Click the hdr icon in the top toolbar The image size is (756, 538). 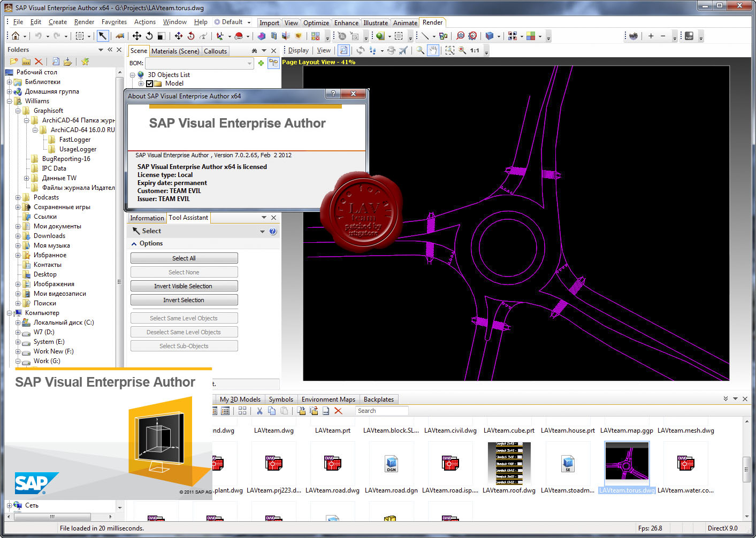point(689,36)
